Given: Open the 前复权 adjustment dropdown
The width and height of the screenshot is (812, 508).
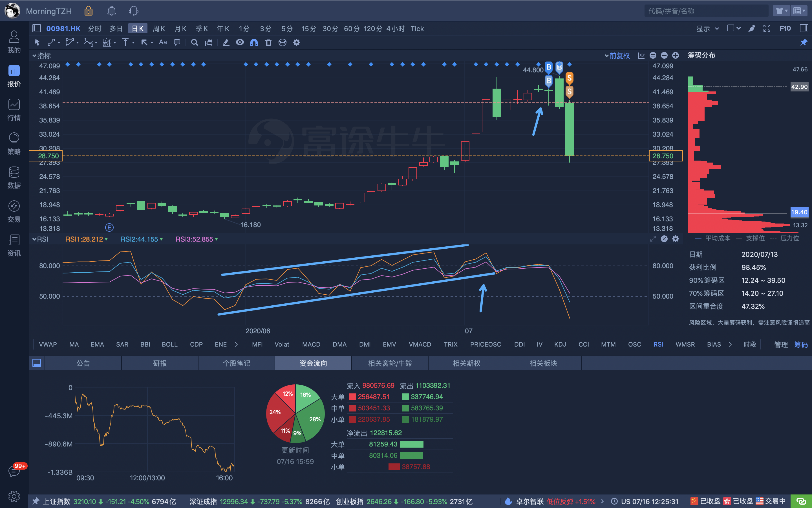Looking at the screenshot, I should tap(617, 56).
